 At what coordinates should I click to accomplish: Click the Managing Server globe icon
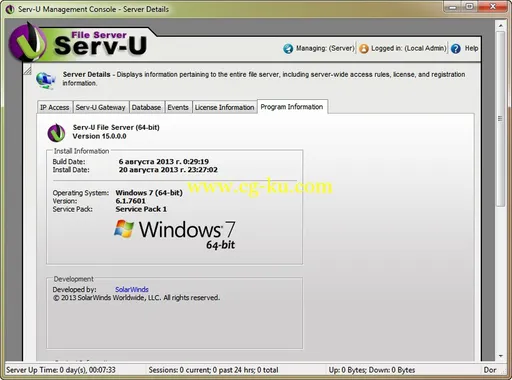tap(288, 49)
